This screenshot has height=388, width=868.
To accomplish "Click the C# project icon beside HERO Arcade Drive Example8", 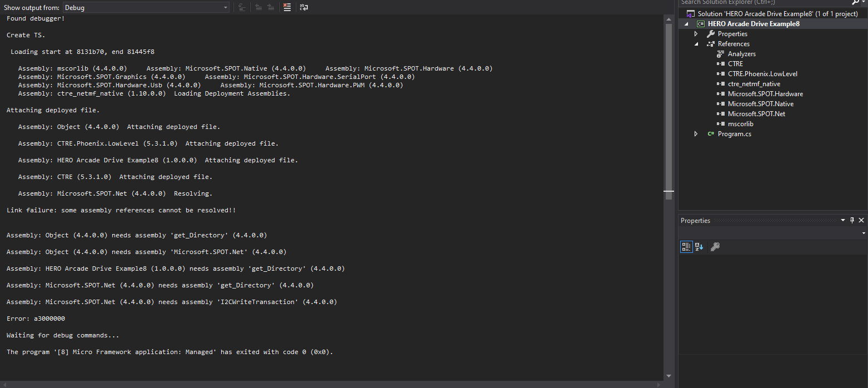I will (701, 24).
